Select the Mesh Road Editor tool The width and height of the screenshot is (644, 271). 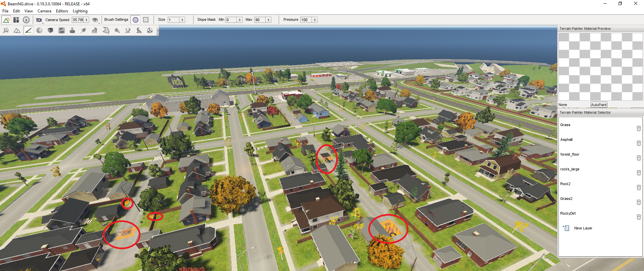point(95,31)
